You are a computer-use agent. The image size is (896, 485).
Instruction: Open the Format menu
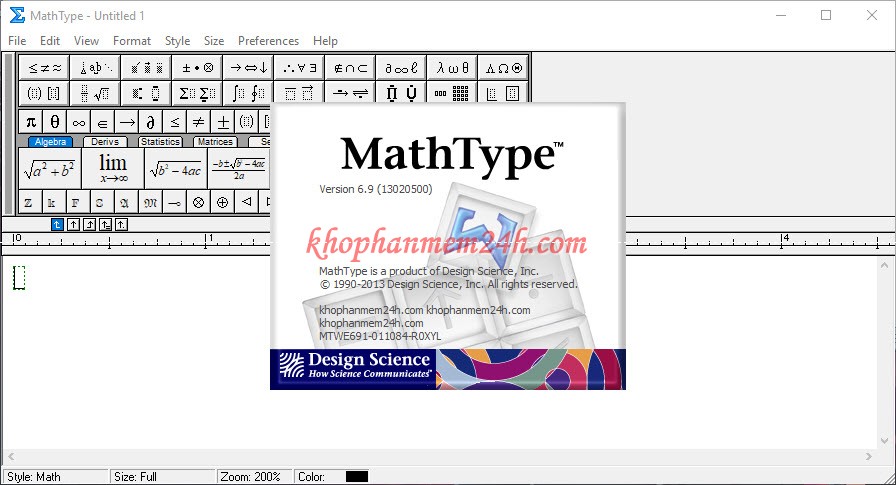coord(131,41)
